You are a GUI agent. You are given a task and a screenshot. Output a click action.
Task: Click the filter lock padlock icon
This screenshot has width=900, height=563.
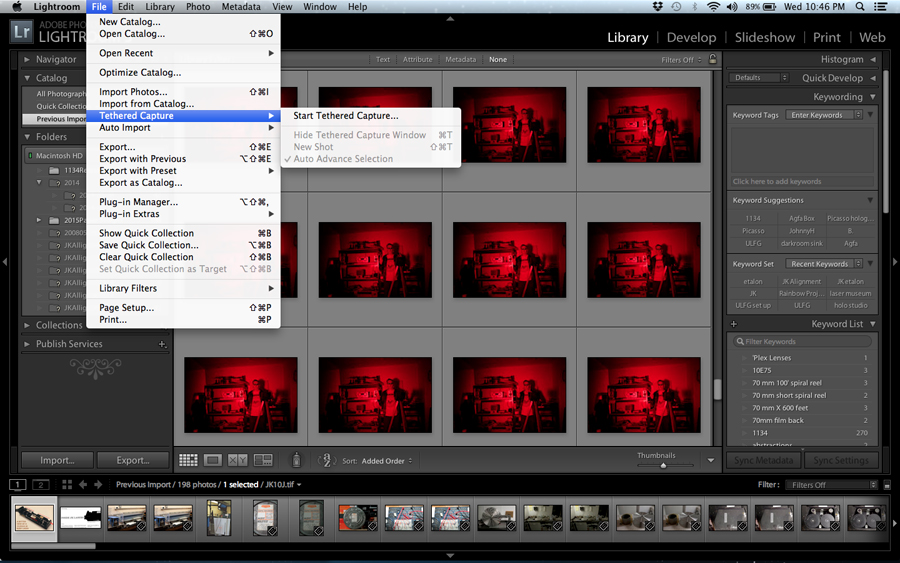(x=713, y=59)
